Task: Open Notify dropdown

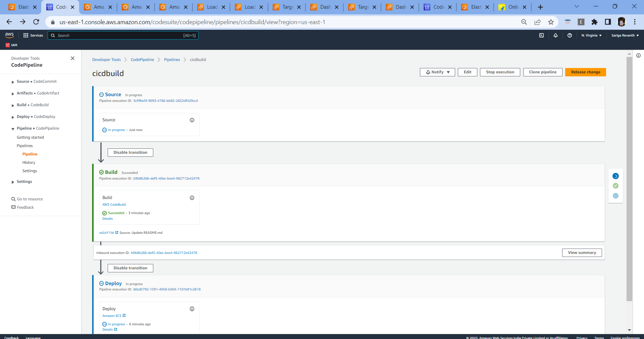Action: 437,72
